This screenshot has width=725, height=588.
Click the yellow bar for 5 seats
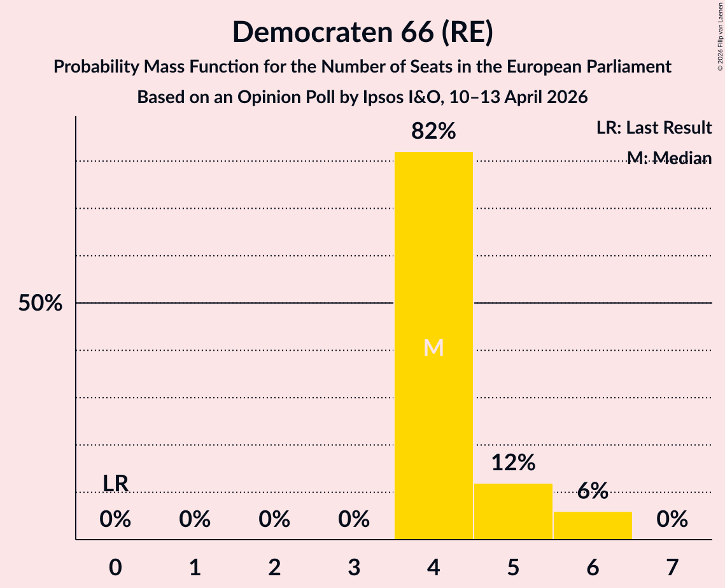(x=513, y=512)
